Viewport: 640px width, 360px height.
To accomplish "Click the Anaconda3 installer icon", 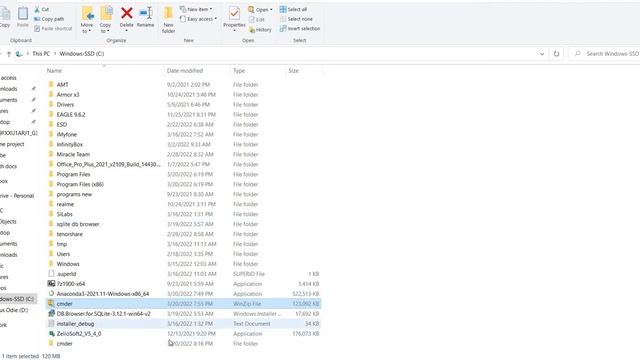I will pyautogui.click(x=51, y=293).
